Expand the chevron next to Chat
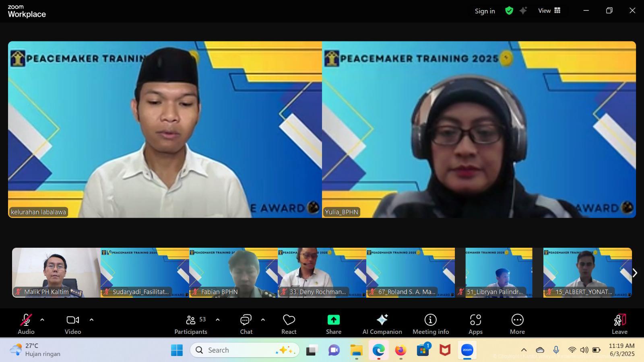Screen dimensions: 644x362 (x=263, y=320)
